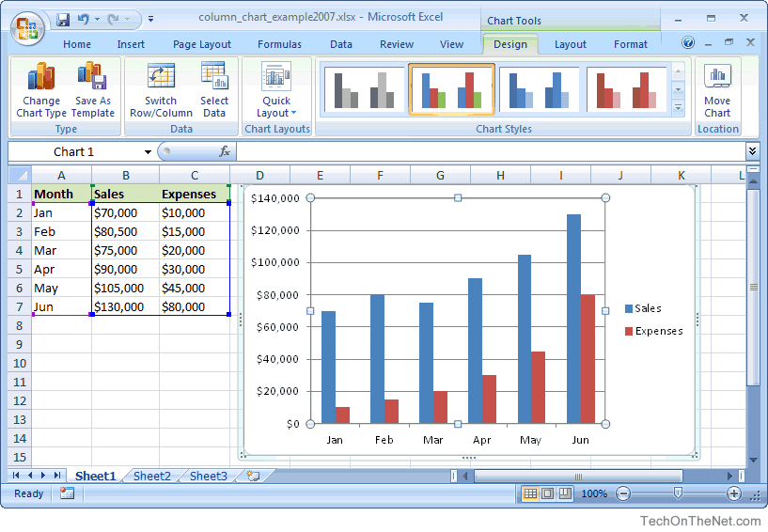Click the Change Chart Type icon
Viewport: 768px width, 532px height.
tap(41, 77)
